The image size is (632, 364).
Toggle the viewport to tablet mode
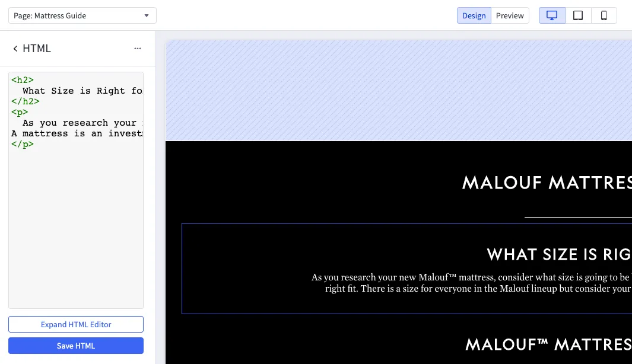[x=577, y=15]
